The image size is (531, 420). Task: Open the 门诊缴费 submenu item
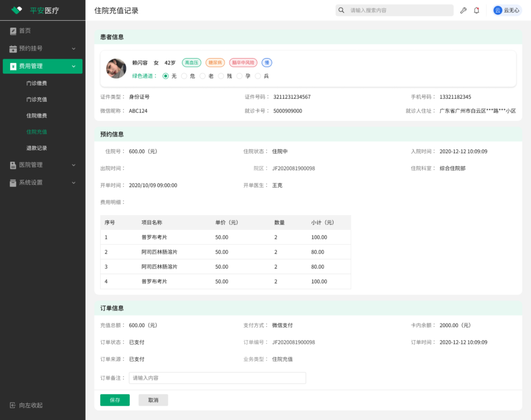(37, 84)
